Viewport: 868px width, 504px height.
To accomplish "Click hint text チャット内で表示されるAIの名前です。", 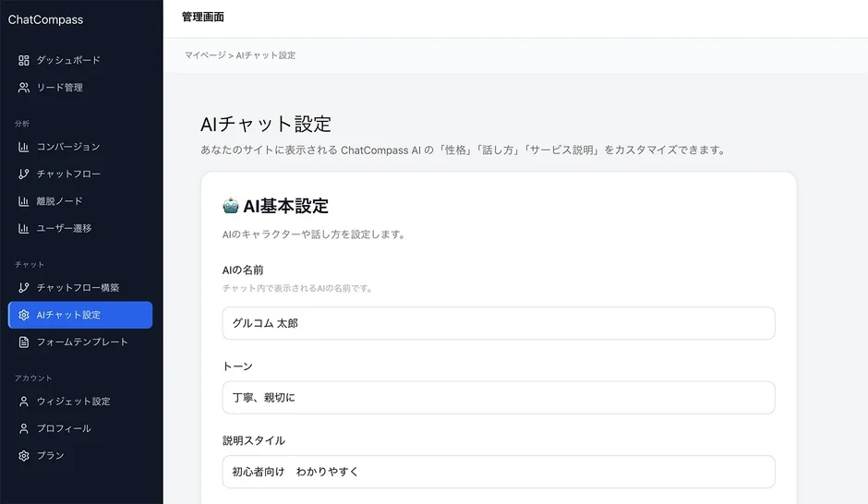I will coord(297,288).
